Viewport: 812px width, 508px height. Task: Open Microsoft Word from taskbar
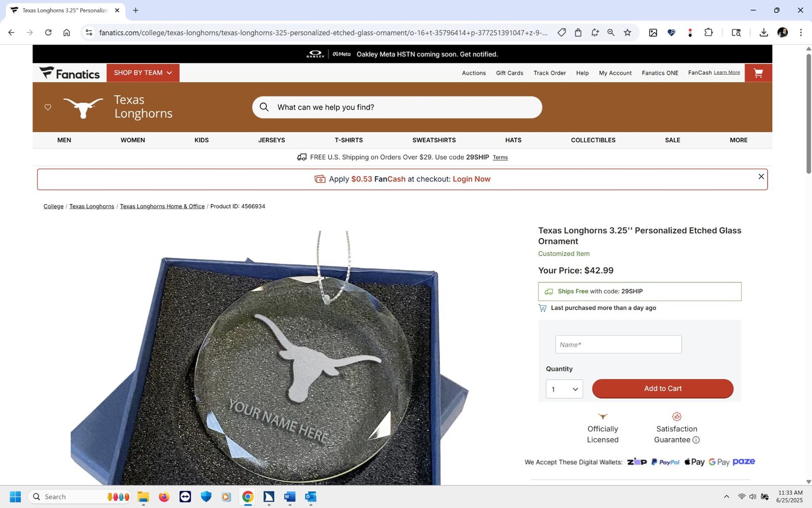[290, 497]
